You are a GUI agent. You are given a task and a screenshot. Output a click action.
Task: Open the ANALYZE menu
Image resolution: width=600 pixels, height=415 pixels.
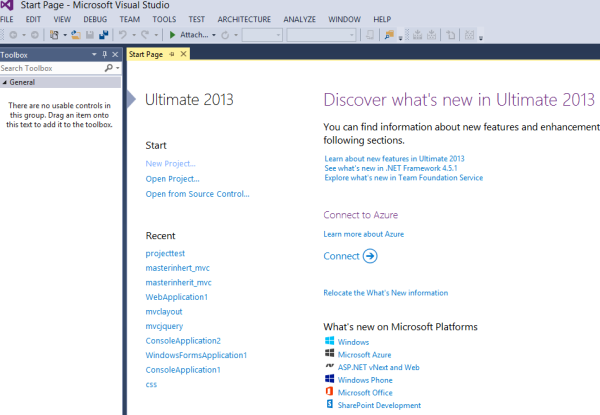pos(300,20)
